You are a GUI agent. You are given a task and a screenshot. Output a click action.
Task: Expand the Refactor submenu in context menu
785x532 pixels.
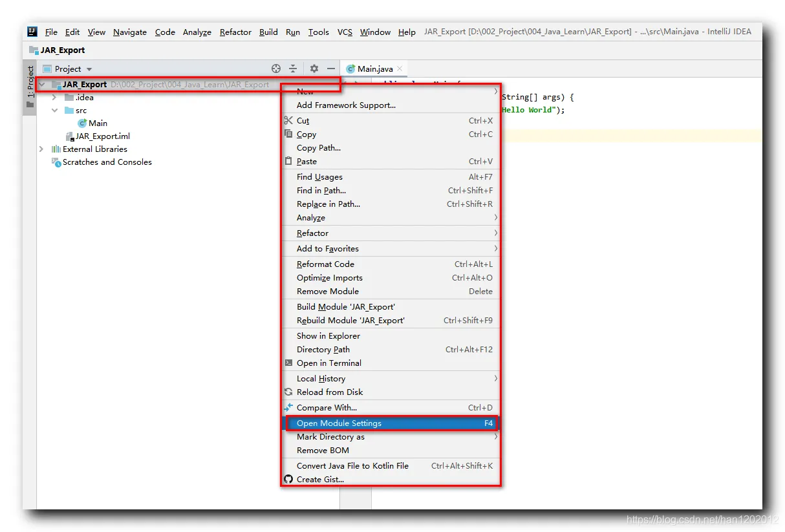coord(391,233)
